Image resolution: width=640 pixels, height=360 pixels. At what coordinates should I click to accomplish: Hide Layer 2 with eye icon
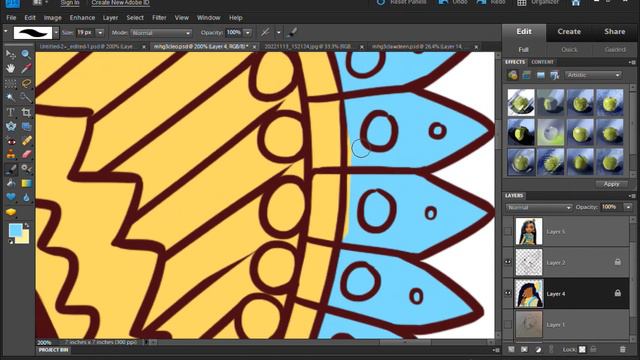[508, 262]
